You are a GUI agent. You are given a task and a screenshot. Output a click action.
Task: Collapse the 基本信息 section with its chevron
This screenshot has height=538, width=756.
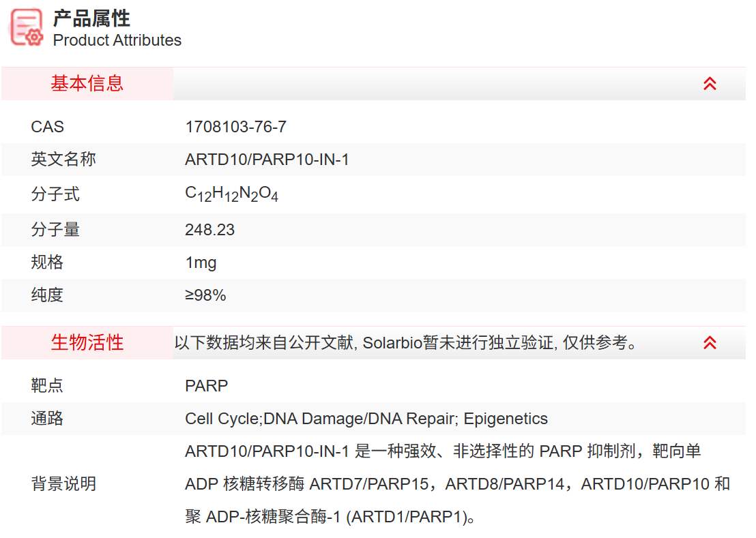[x=710, y=84]
